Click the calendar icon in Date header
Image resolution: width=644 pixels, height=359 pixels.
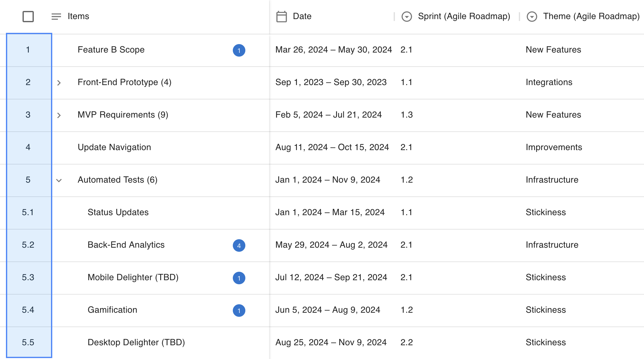coord(281,16)
